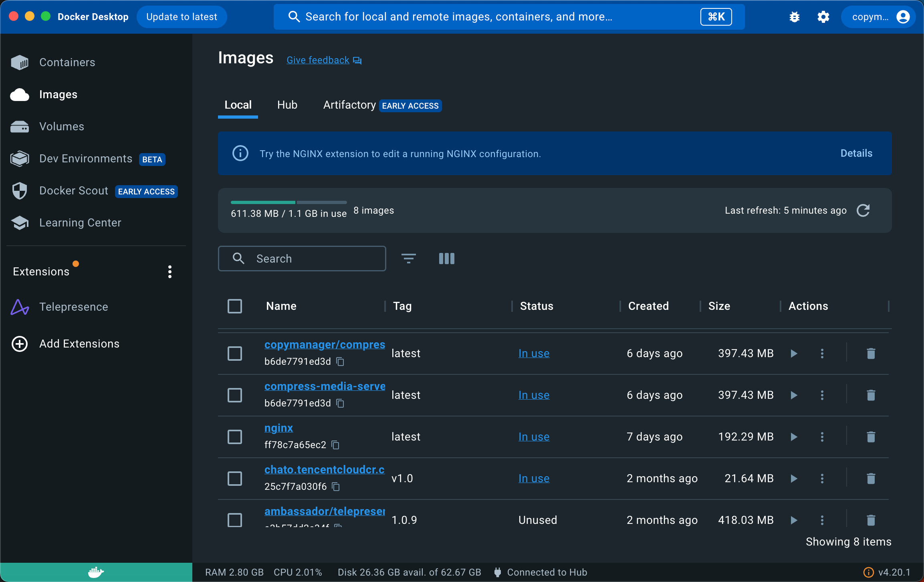Viewport: 924px width, 582px height.
Task: Switch to the Hub tab
Action: (287, 105)
